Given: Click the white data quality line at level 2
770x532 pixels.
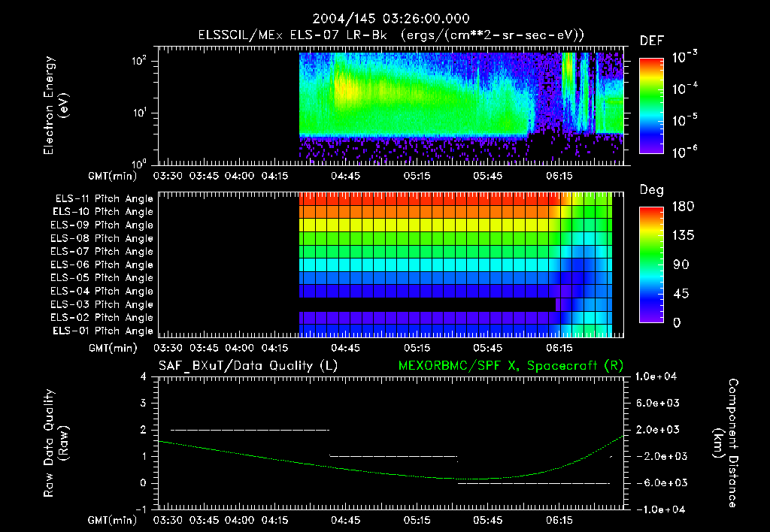Looking at the screenshot, I should [250, 430].
